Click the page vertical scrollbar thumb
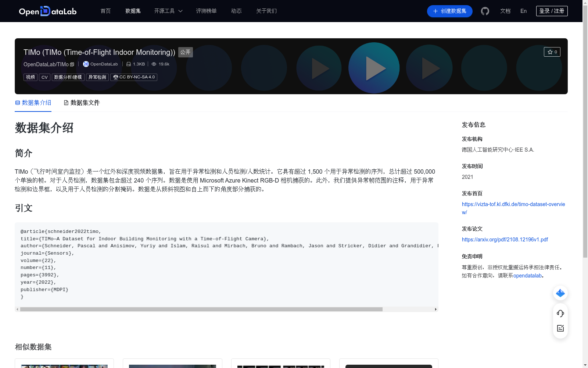The width and height of the screenshot is (588, 368). 585,131
